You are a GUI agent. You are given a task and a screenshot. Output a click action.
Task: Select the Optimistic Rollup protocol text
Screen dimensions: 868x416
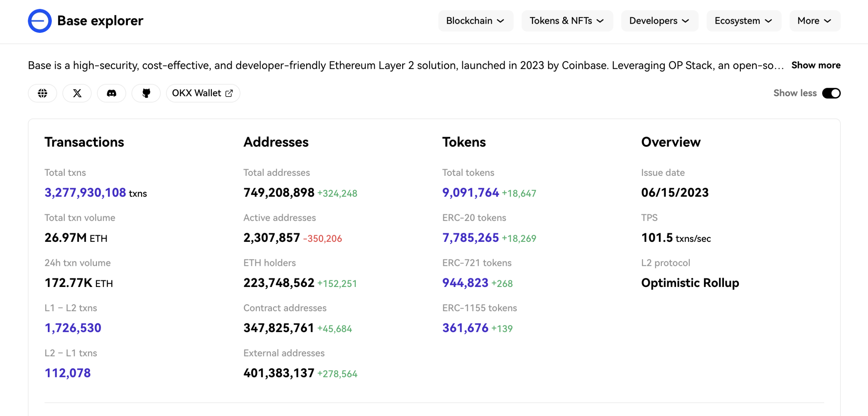tap(690, 283)
